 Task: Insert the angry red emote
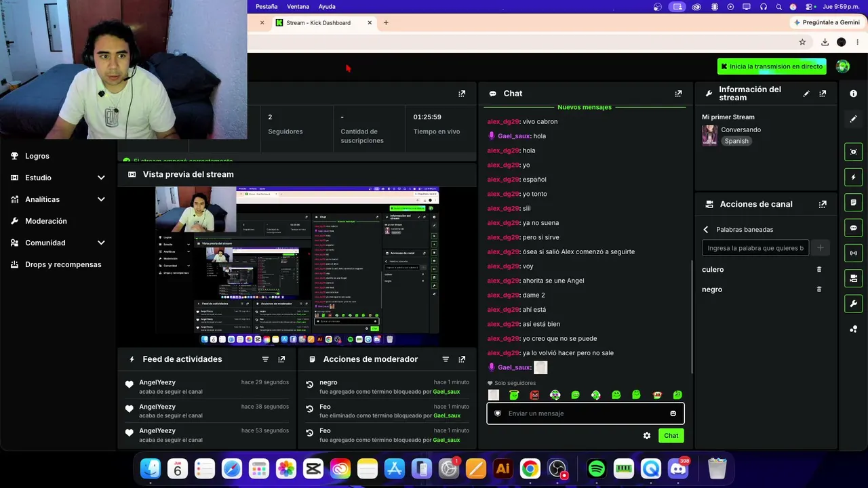[534, 395]
